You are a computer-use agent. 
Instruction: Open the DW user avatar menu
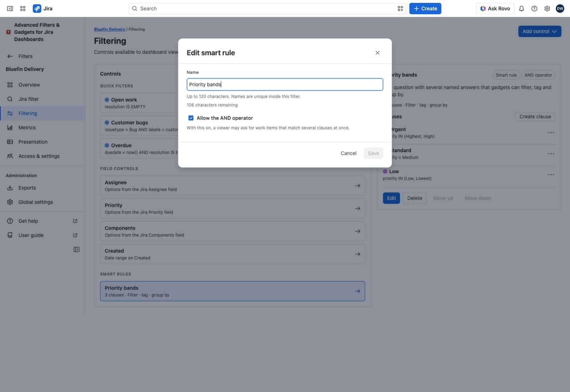tap(560, 9)
